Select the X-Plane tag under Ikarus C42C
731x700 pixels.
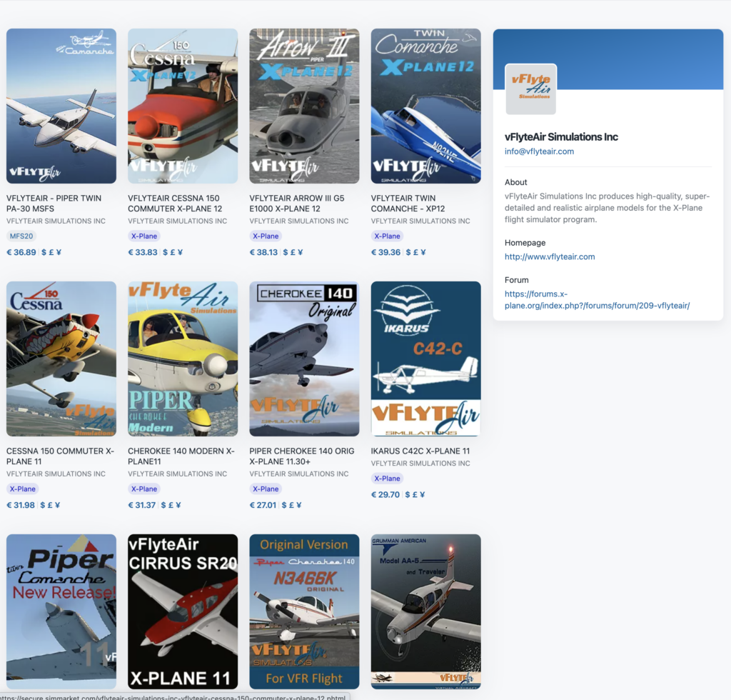pyautogui.click(x=387, y=479)
